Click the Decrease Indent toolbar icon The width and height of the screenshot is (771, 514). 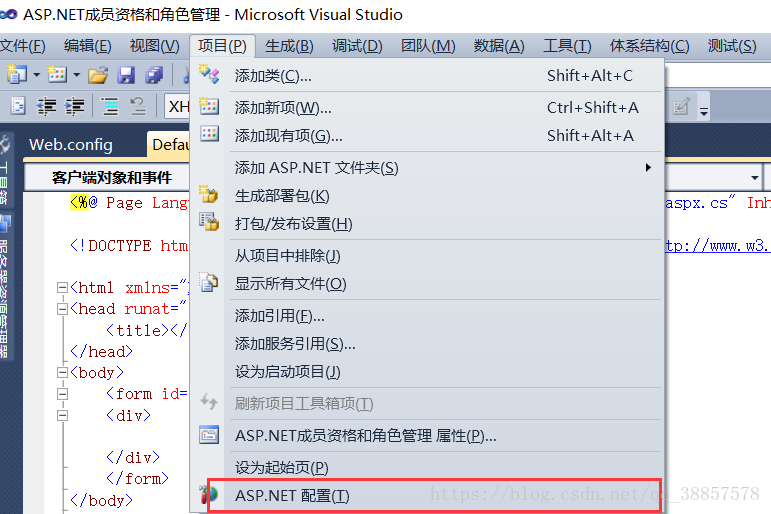click(x=46, y=106)
